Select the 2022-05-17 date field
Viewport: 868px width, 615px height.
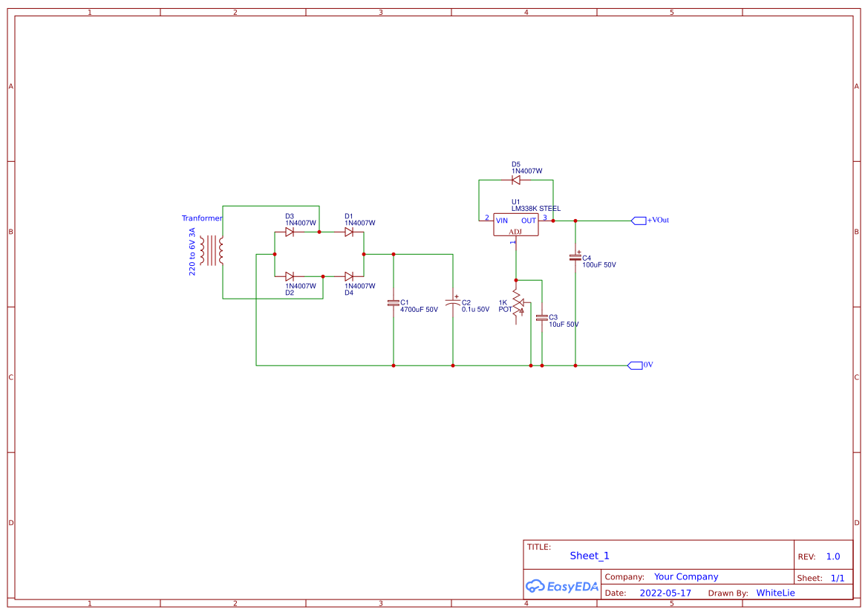(x=665, y=593)
